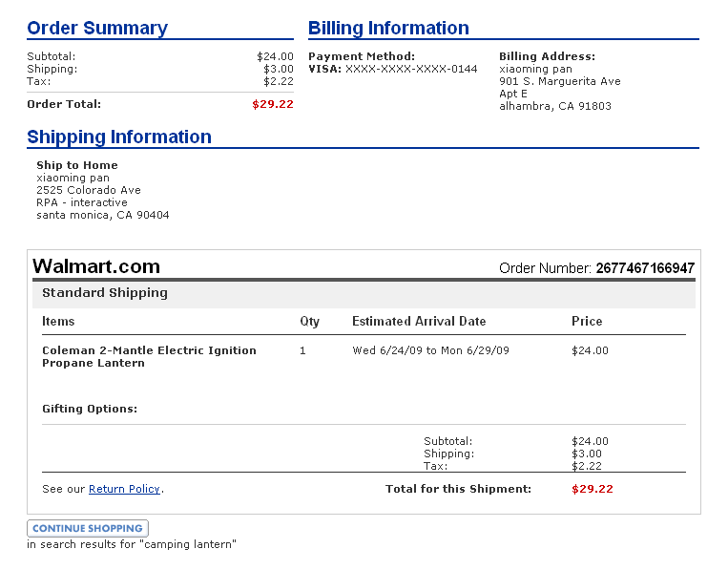Image resolution: width=728 pixels, height=570 pixels.
Task: Click the Qty column header
Action: pos(309,322)
